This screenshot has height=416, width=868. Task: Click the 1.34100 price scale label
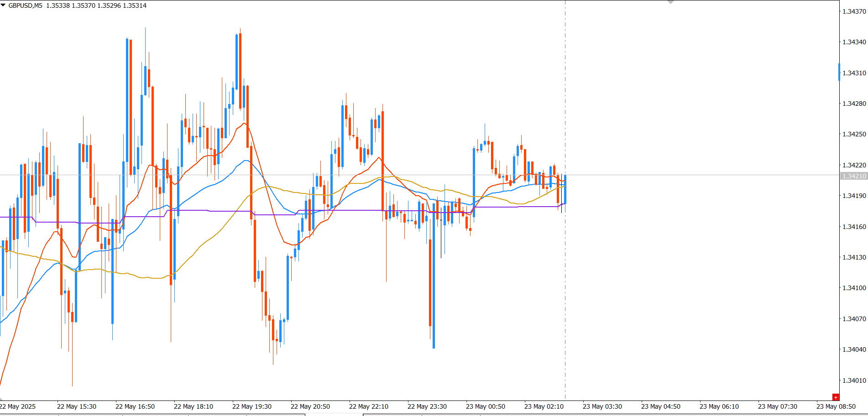click(x=854, y=288)
